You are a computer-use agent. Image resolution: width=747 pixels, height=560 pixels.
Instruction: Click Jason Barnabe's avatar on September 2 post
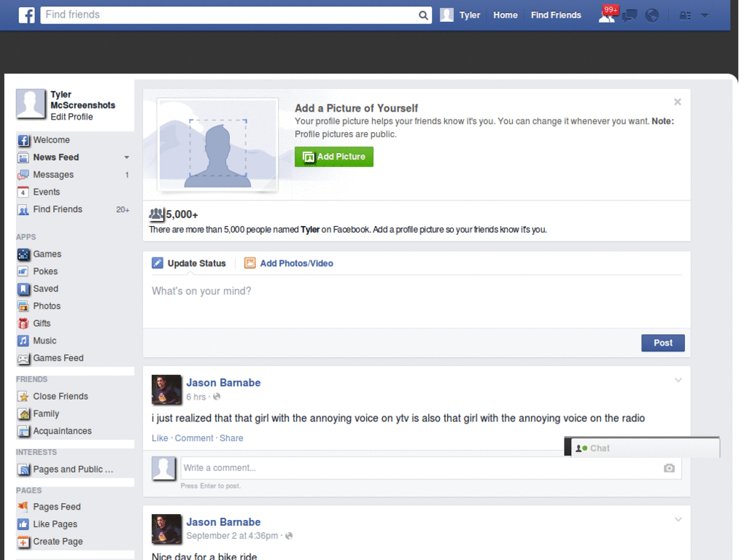pyautogui.click(x=166, y=529)
